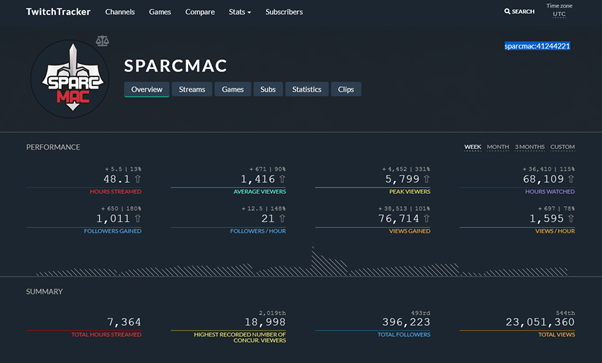Screen dimensions: 602x363
Task: Click the SUMMARY section heading
Action: tap(45, 292)
